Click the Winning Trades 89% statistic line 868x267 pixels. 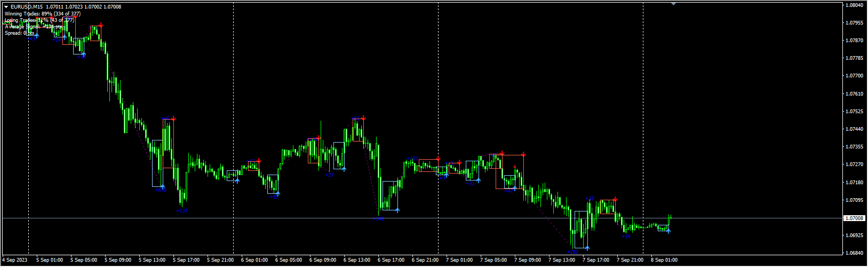[43, 14]
